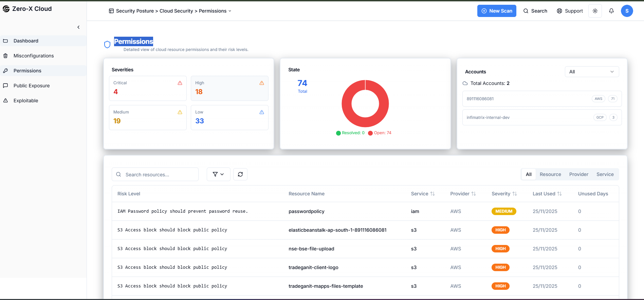Click the Risk Level column header
The image size is (644, 300).
tap(129, 194)
